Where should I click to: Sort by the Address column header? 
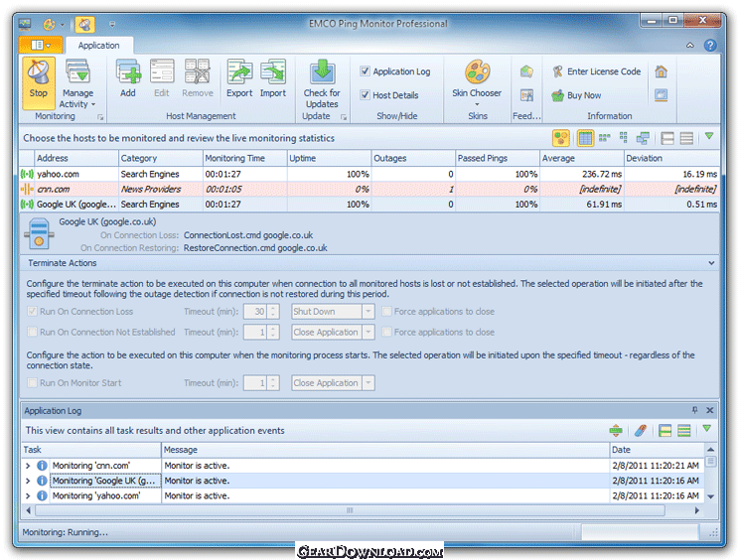pyautogui.click(x=76, y=158)
